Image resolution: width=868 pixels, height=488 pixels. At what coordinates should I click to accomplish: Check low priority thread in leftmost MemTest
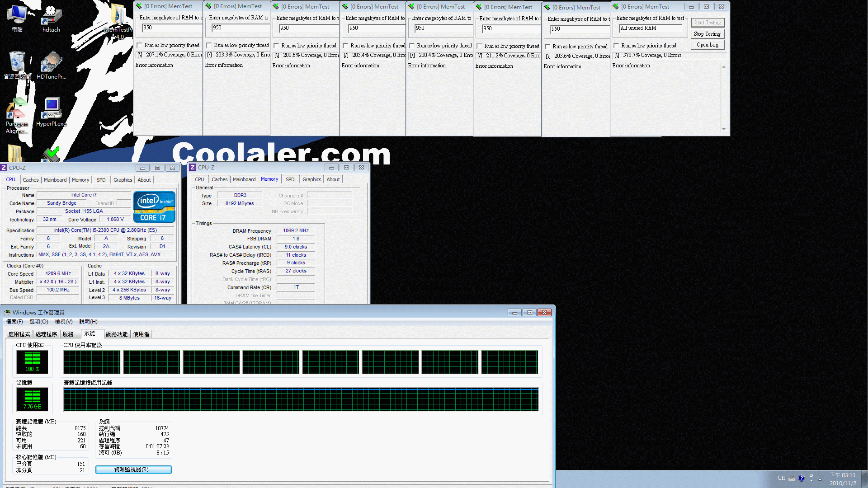click(139, 45)
